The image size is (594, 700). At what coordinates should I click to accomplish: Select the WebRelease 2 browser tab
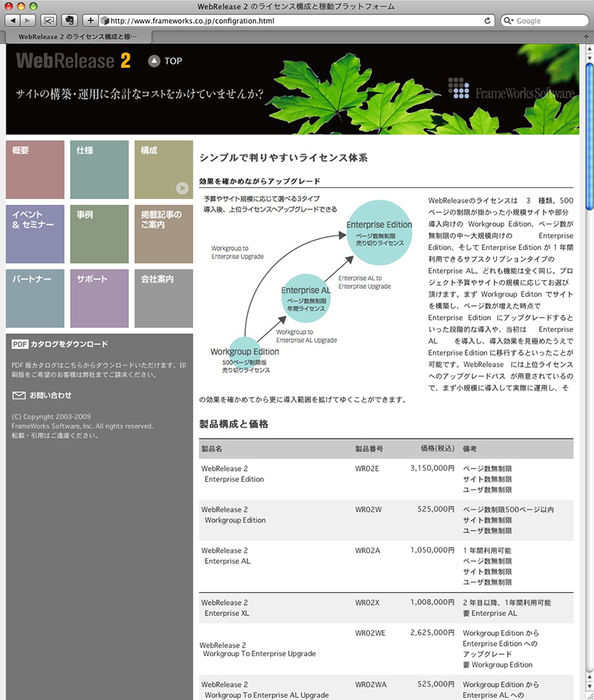coord(78,36)
